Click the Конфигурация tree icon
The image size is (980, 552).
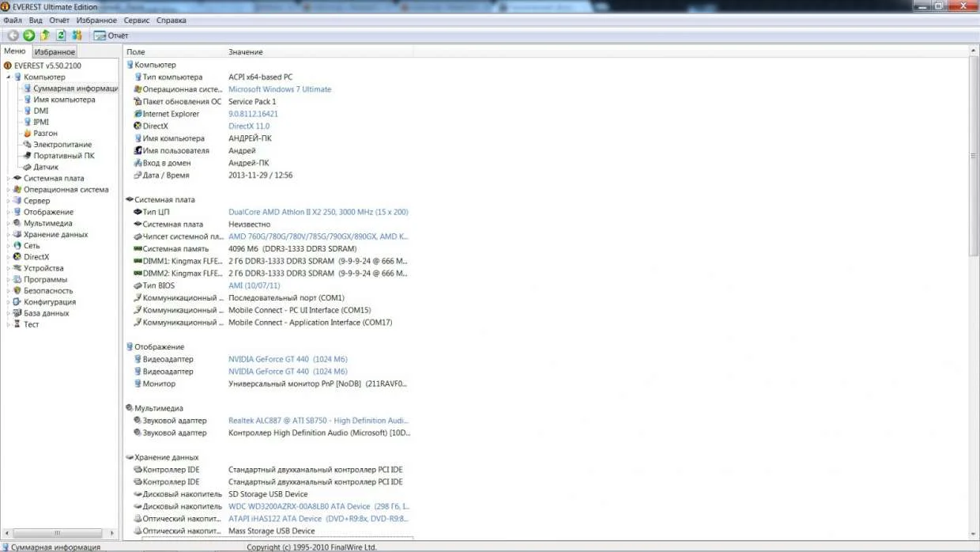pyautogui.click(x=17, y=302)
